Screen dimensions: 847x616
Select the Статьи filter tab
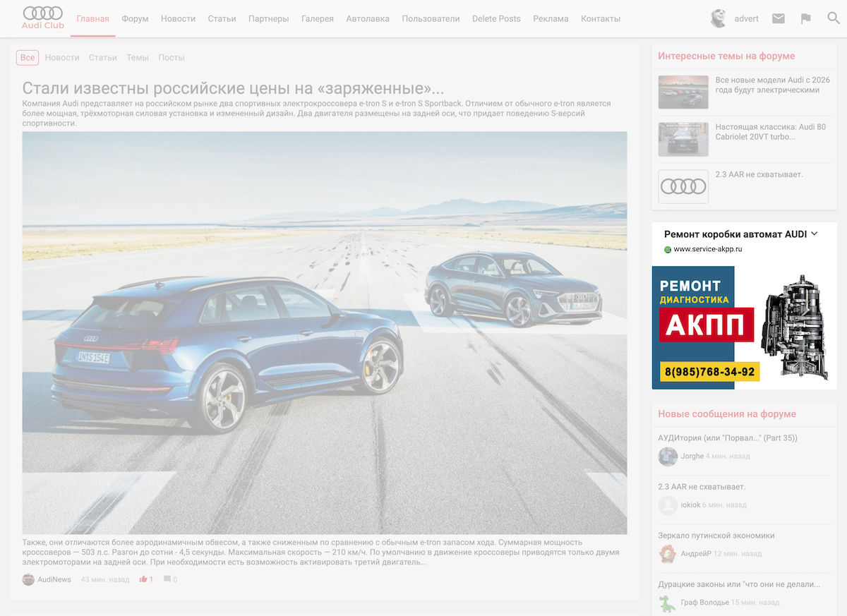(103, 58)
